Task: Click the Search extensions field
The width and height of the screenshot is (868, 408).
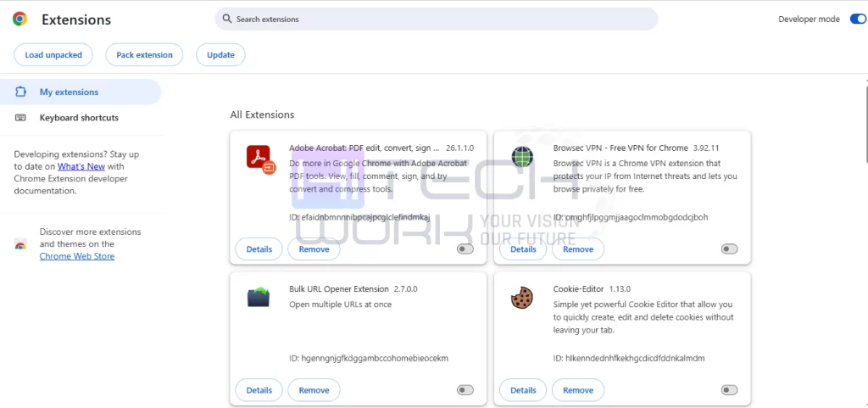Action: pyautogui.click(x=437, y=19)
